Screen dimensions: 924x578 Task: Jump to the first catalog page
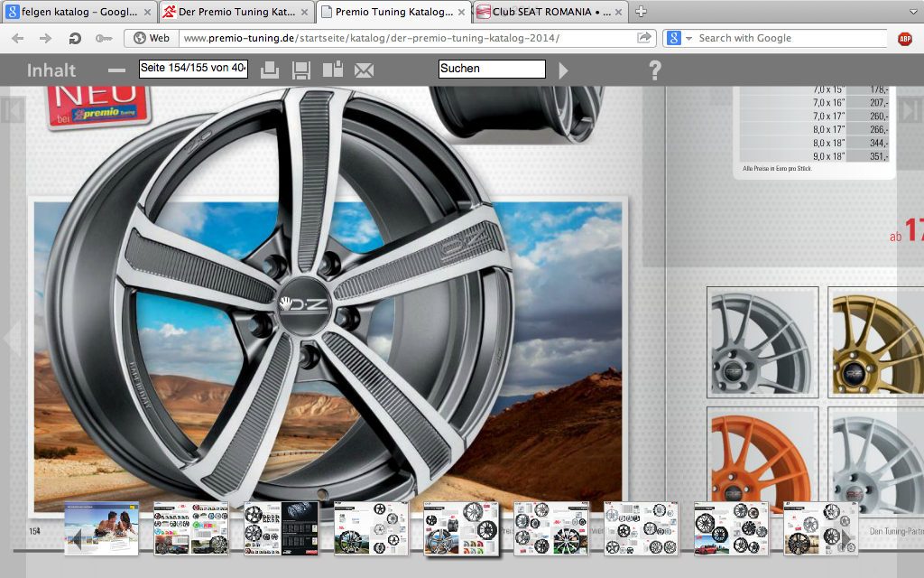pos(13,110)
